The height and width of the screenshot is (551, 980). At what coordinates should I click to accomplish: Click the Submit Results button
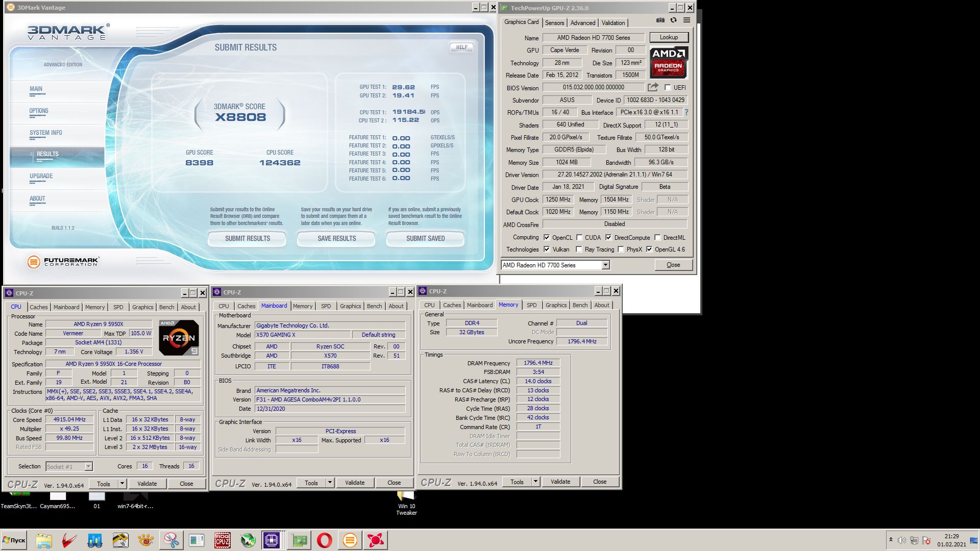(x=248, y=238)
